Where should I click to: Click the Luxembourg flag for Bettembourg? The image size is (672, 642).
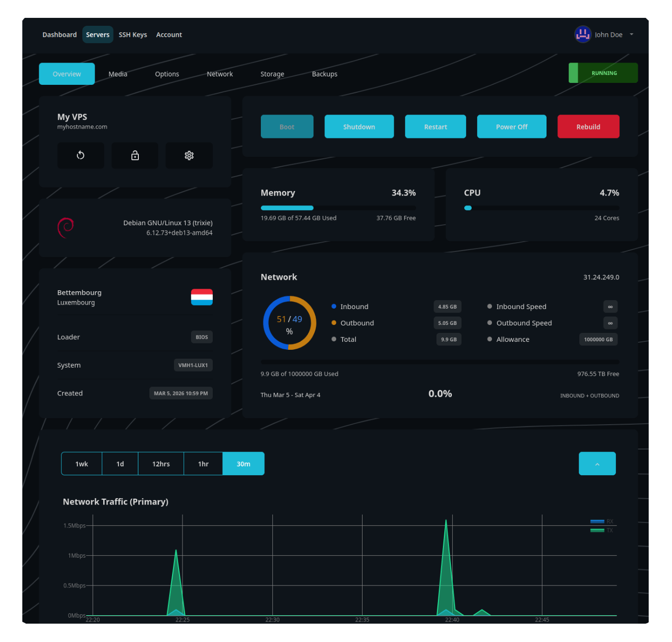(x=201, y=297)
